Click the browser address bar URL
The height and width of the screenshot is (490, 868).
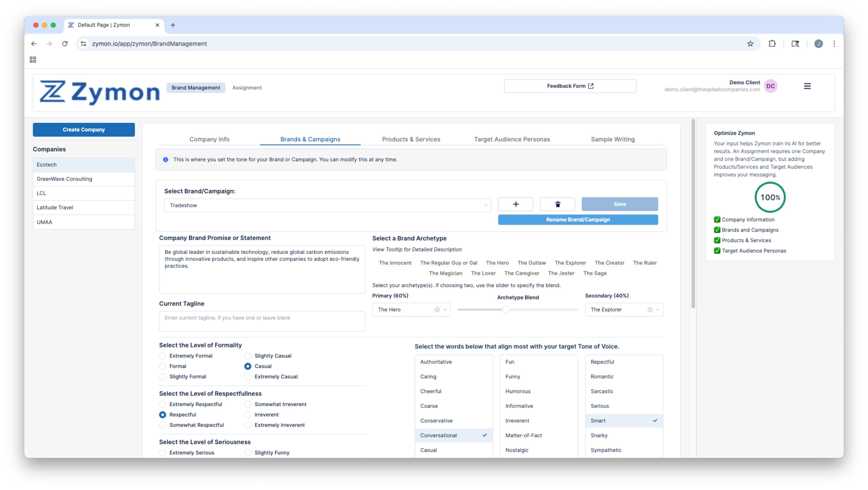pos(149,43)
